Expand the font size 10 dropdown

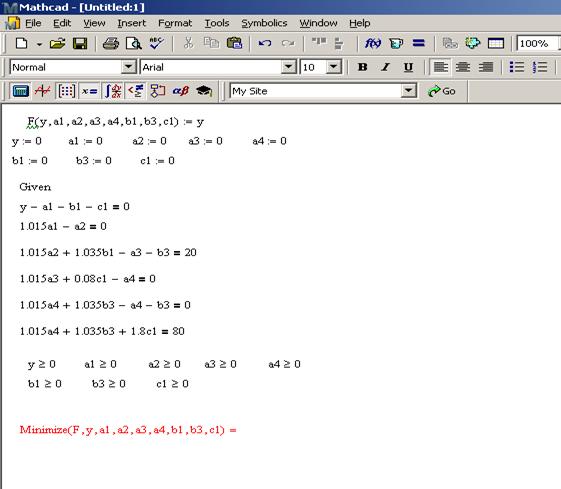[334, 67]
